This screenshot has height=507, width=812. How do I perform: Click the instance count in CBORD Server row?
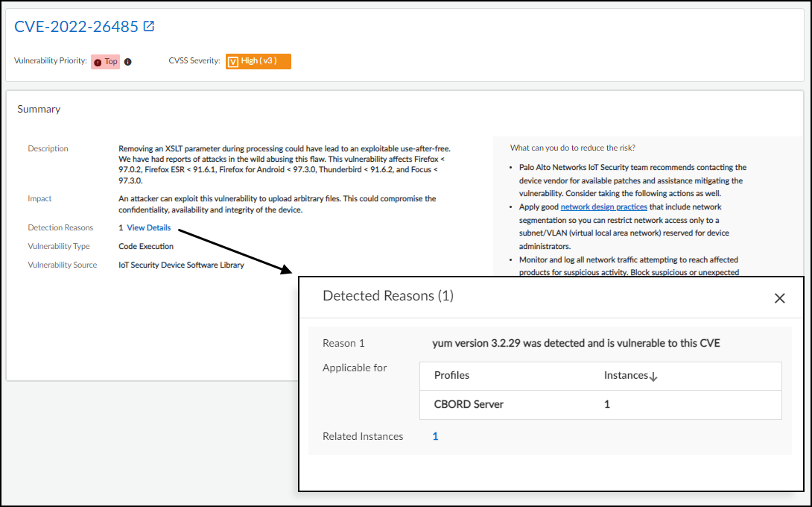606,404
